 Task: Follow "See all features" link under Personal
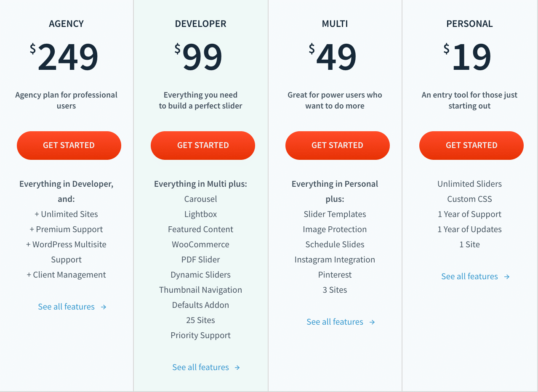469,277
